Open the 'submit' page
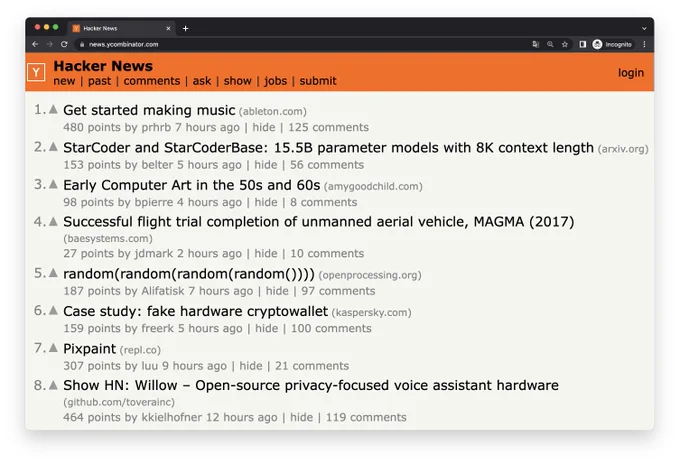This screenshot has height=464, width=680. click(318, 81)
